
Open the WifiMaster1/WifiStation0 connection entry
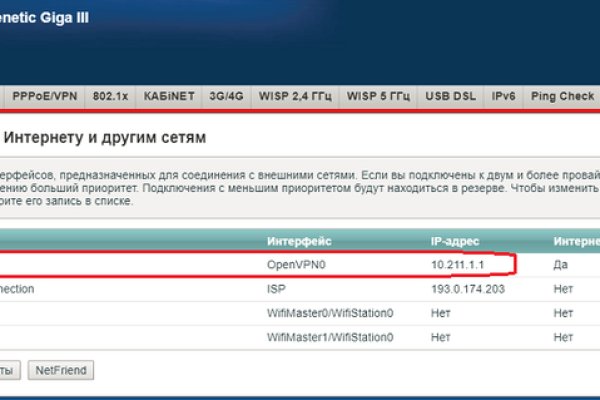pos(330,338)
